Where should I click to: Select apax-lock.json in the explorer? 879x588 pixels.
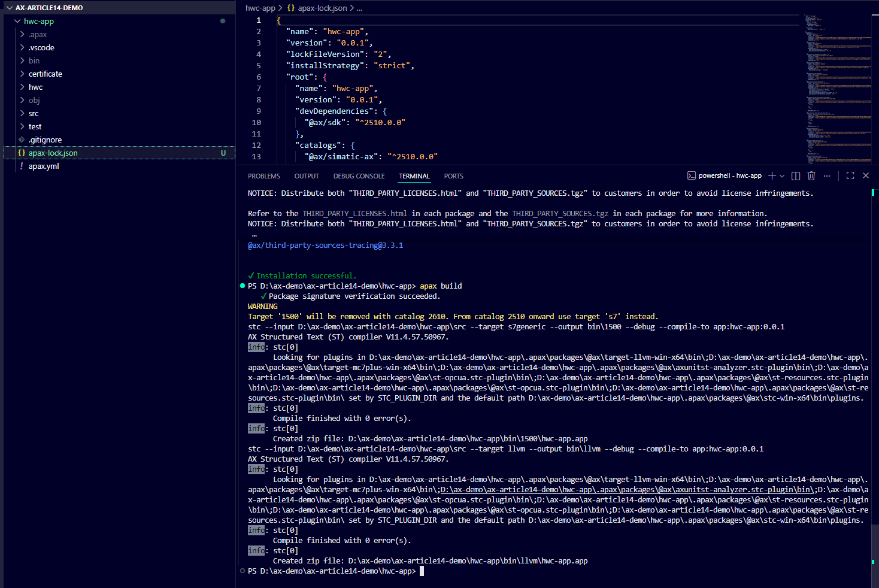coord(119,153)
